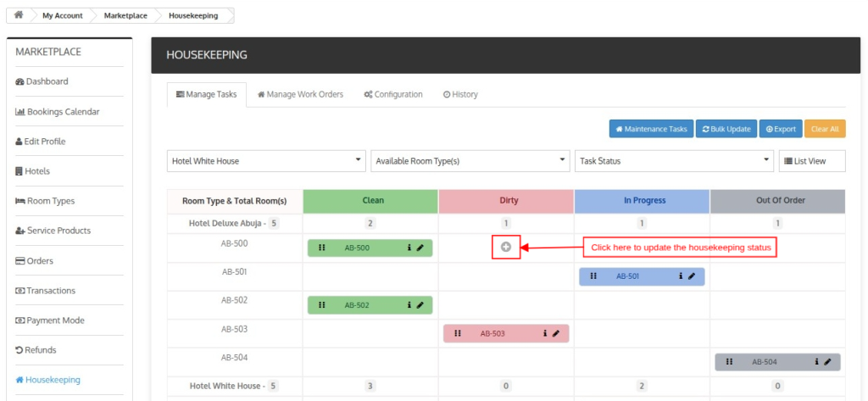
Task: Click the pencil icon on AB-503 card
Action: [x=556, y=333]
